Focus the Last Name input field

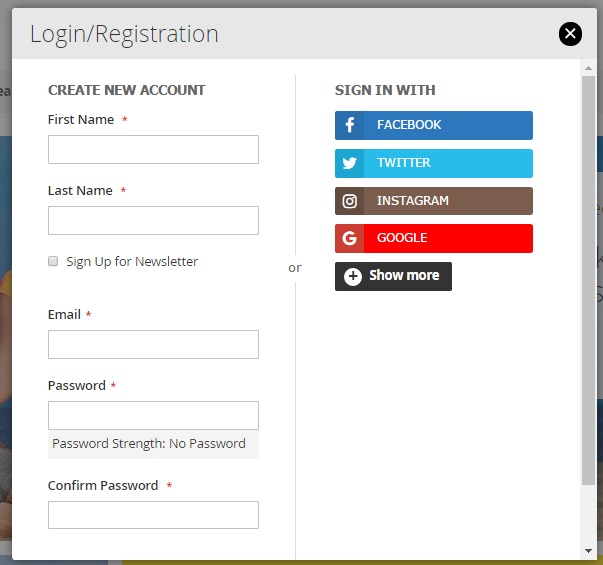coord(153,220)
